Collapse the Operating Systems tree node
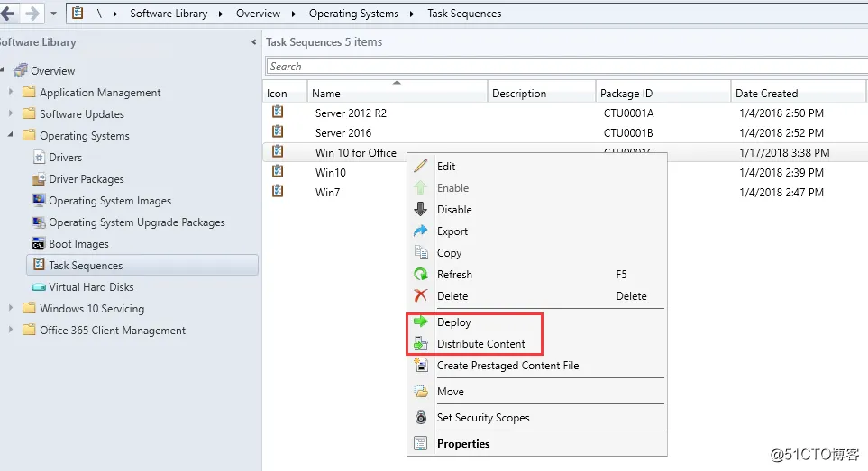Screen dimensions: 868x471 click(11, 135)
